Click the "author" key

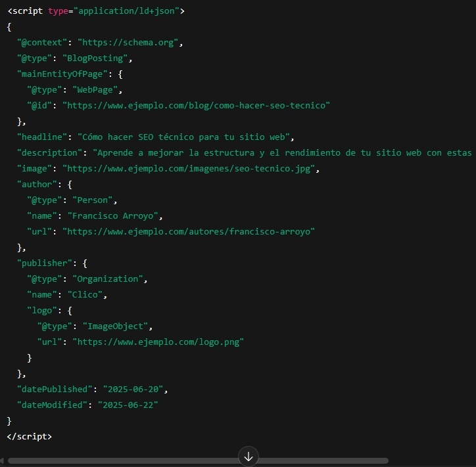pyautogui.click(x=37, y=185)
